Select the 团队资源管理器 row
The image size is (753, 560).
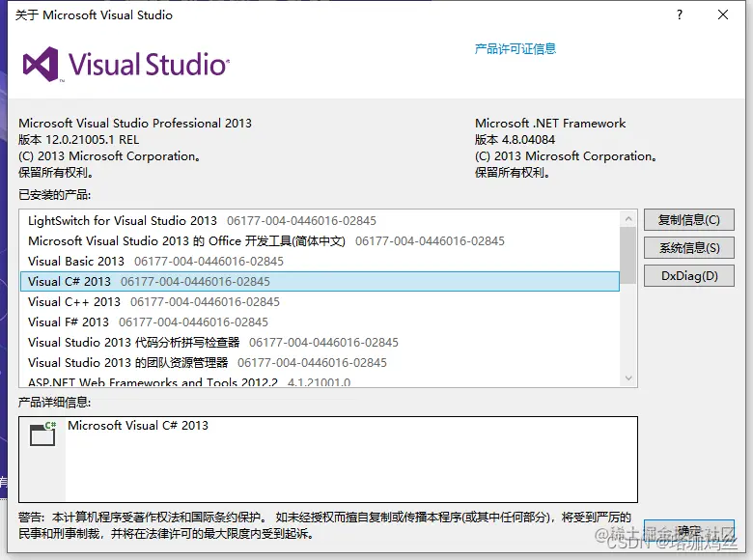coord(320,362)
